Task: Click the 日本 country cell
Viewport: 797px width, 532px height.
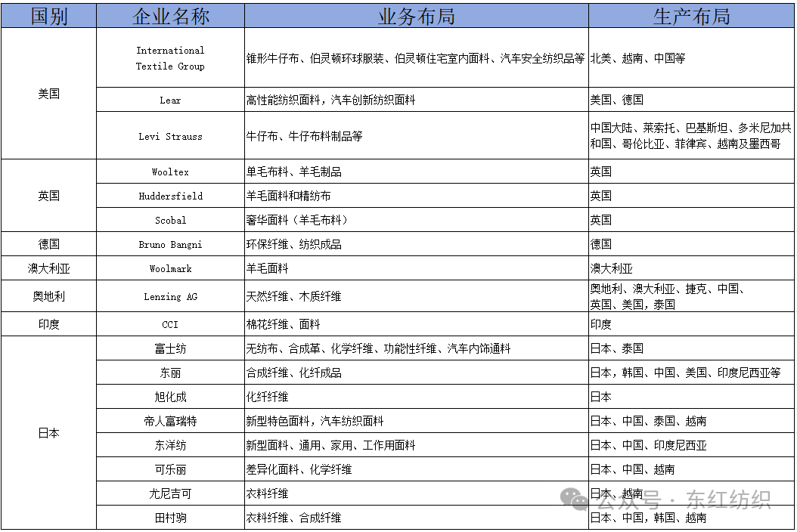Action: point(48,433)
